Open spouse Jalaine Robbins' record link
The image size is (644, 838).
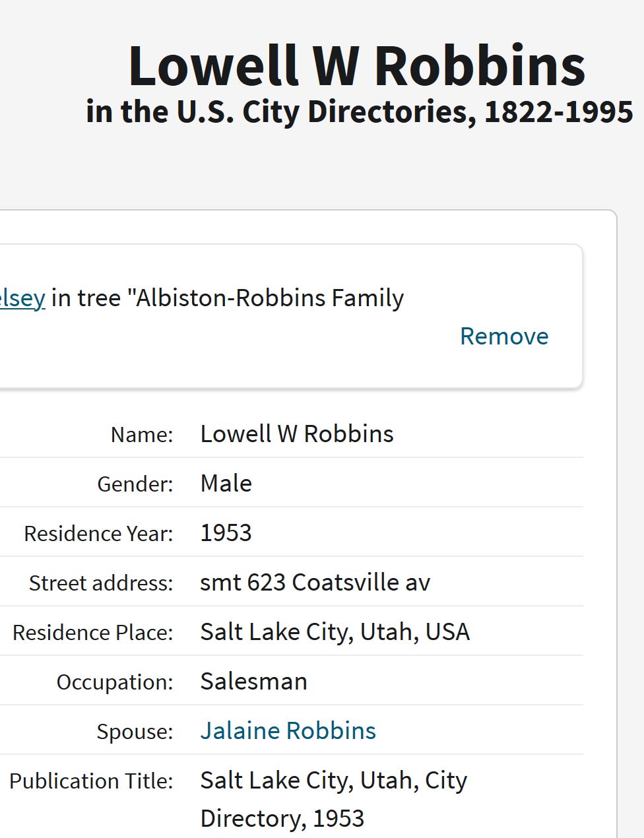(x=288, y=730)
